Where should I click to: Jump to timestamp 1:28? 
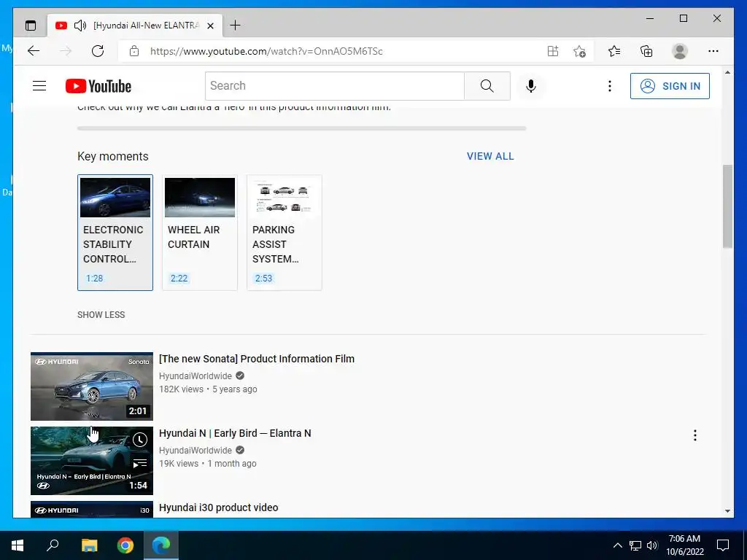coord(94,278)
